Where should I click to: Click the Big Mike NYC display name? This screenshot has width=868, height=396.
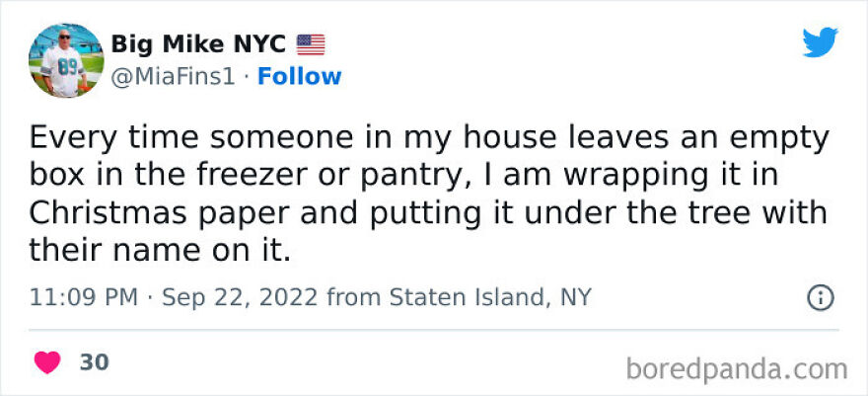pyautogui.click(x=198, y=44)
